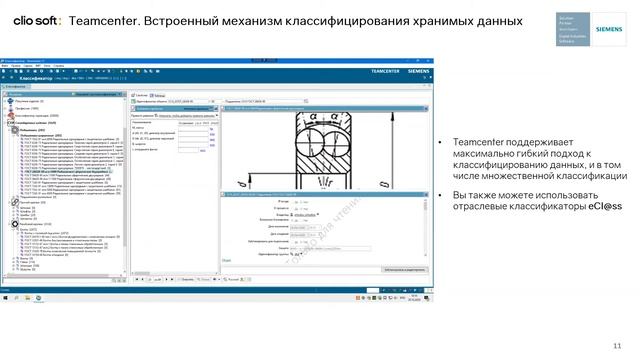Switch to the Таблица tab

click(158, 96)
